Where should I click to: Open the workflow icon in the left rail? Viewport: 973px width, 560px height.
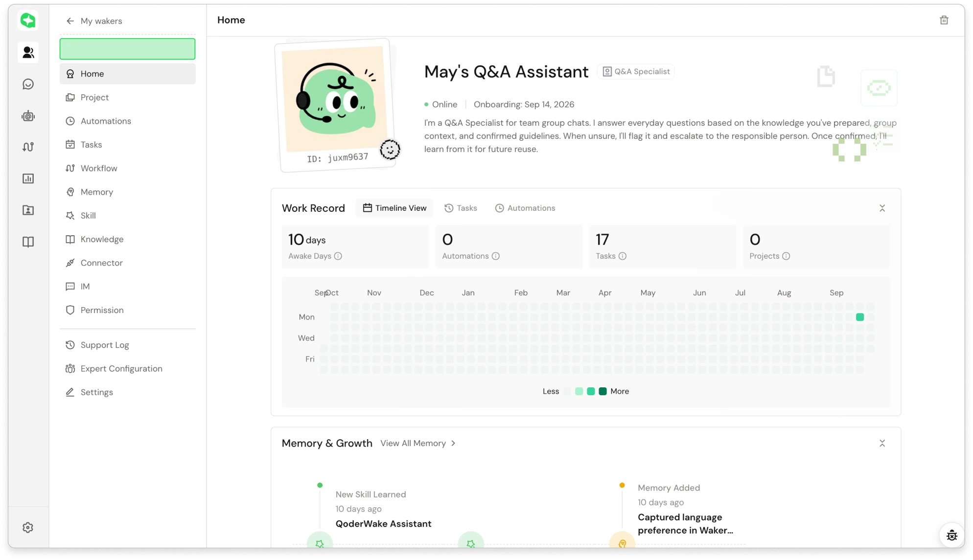28,147
